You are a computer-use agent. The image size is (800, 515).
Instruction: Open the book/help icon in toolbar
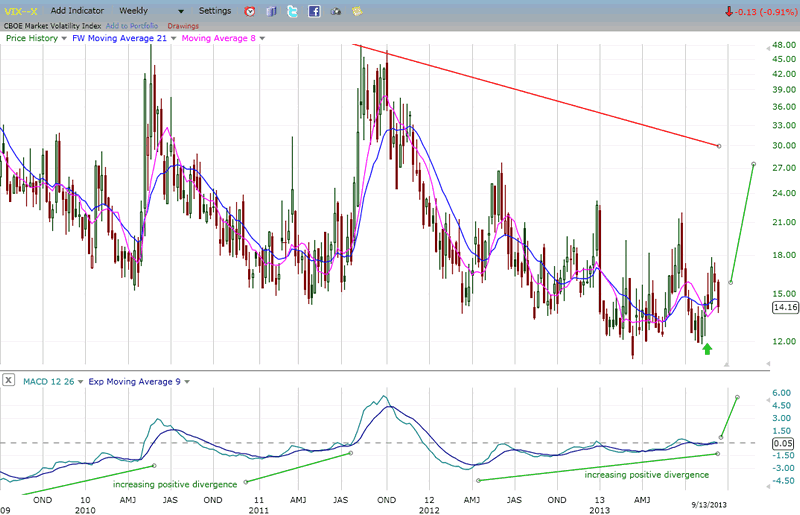(x=271, y=11)
